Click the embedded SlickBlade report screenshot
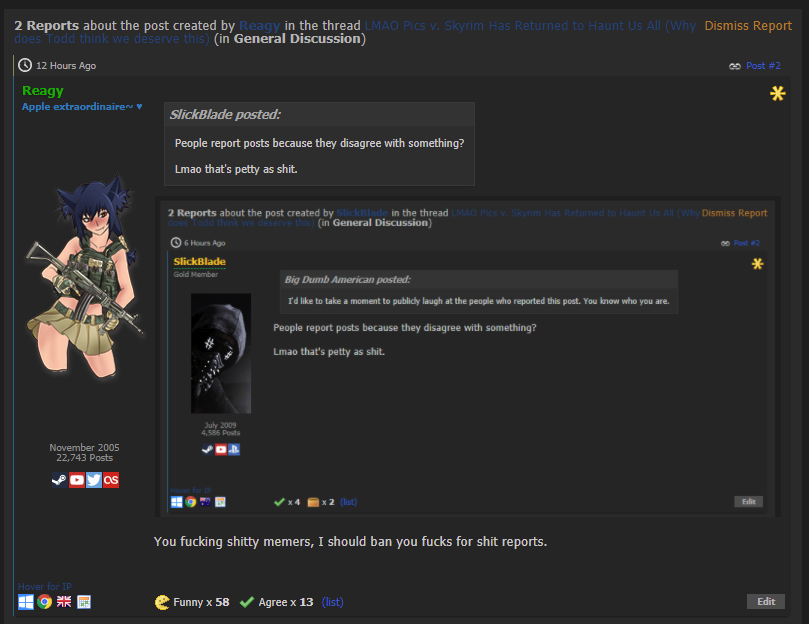The width and height of the screenshot is (809, 624). (x=467, y=357)
